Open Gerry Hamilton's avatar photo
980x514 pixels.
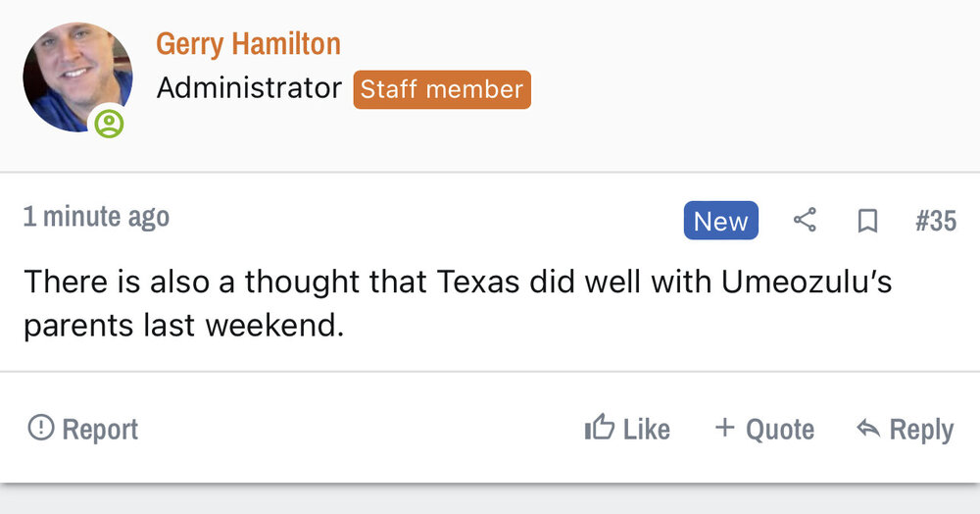pos(75,77)
